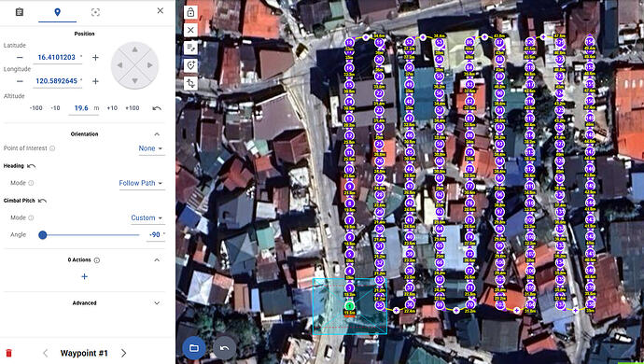Raise altitude by 100 meters
644x364 pixels.
click(x=133, y=108)
